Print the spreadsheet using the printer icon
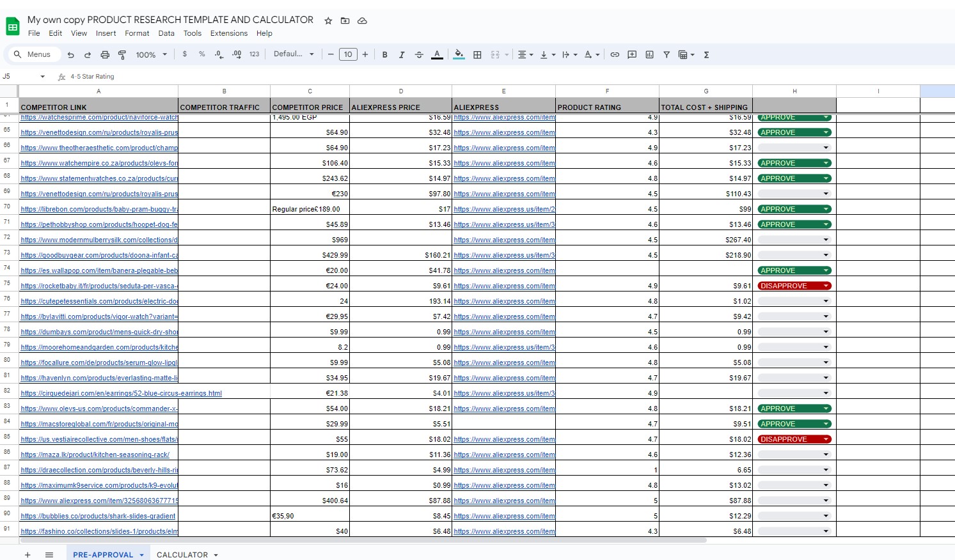The width and height of the screenshot is (955, 560). (105, 55)
